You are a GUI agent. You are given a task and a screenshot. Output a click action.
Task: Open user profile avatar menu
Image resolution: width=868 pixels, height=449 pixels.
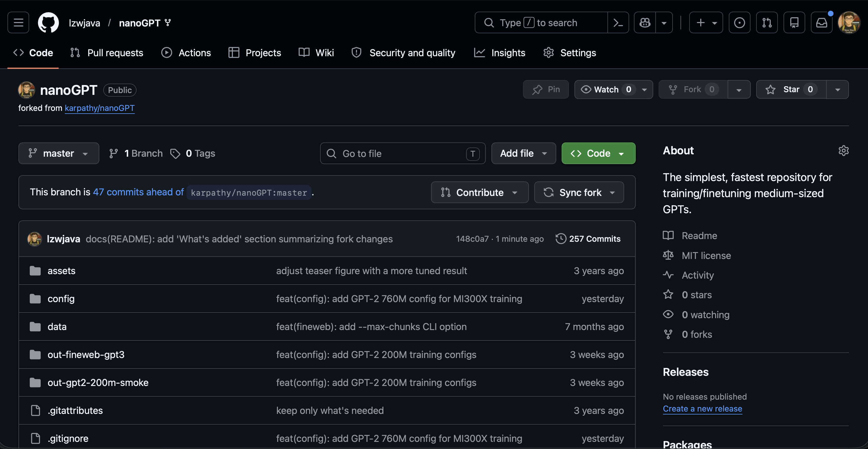point(849,23)
